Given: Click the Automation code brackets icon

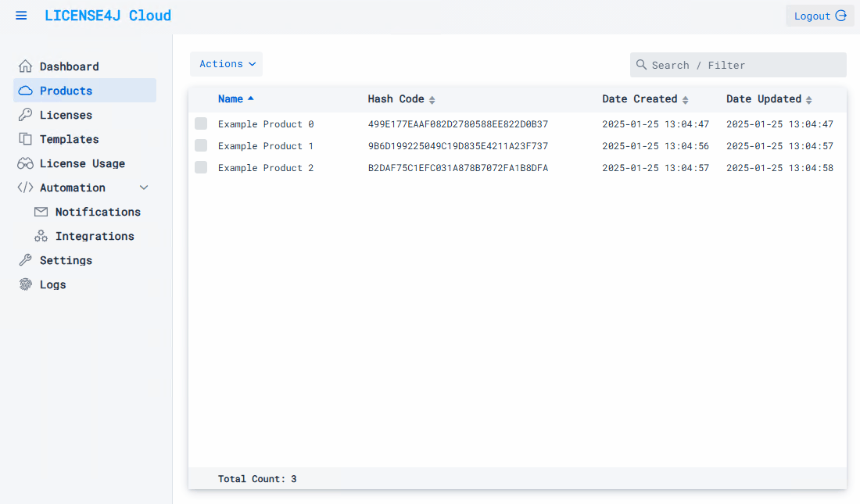Looking at the screenshot, I should coord(25,188).
